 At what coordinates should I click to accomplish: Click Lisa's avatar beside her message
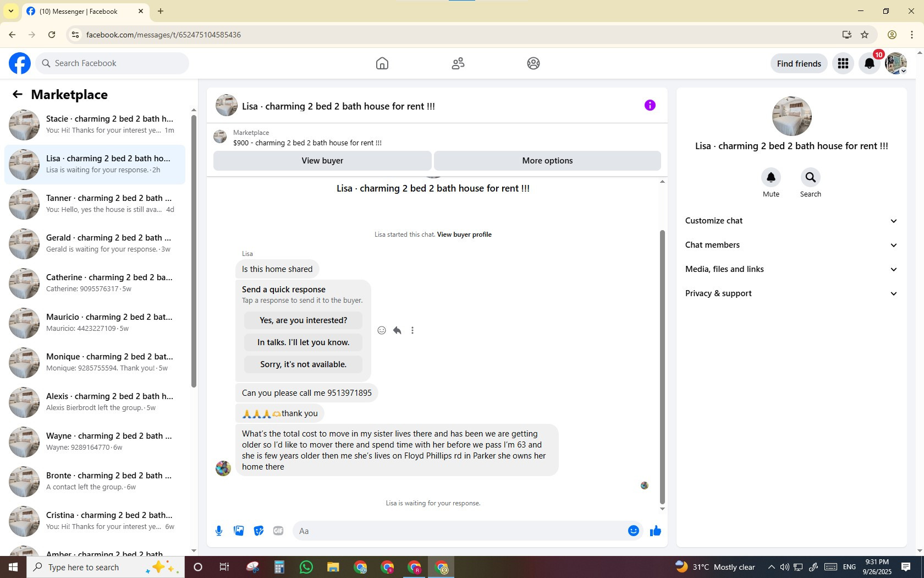[223, 468]
